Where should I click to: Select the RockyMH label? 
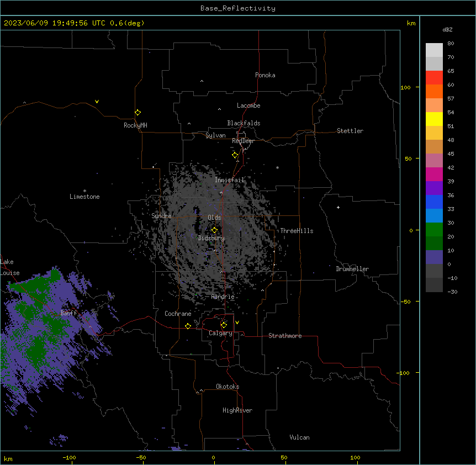[135, 125]
